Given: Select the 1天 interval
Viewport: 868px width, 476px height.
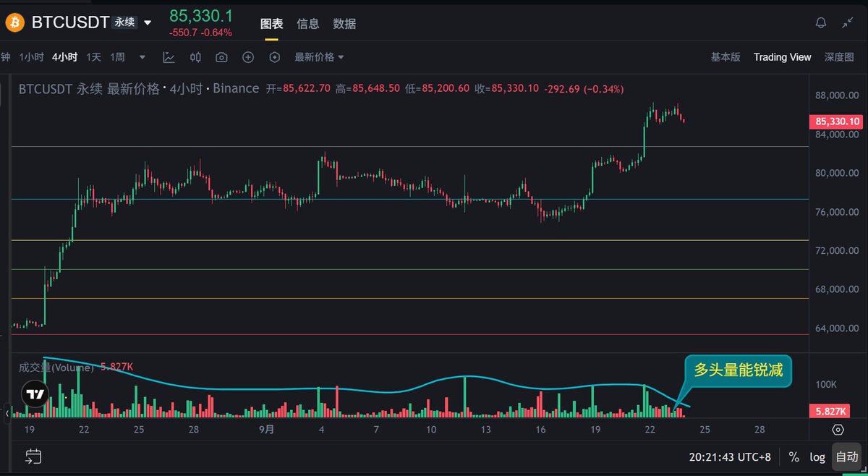Looking at the screenshot, I should (94, 57).
